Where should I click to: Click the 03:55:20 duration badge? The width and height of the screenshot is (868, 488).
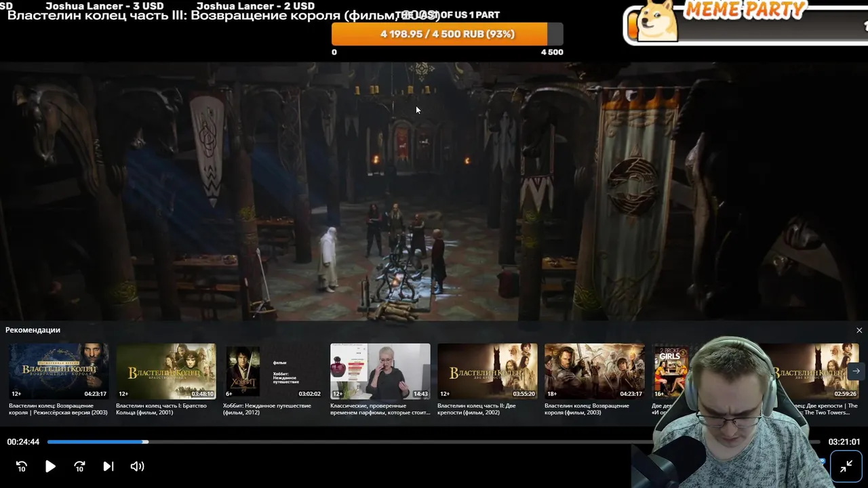coord(524,393)
